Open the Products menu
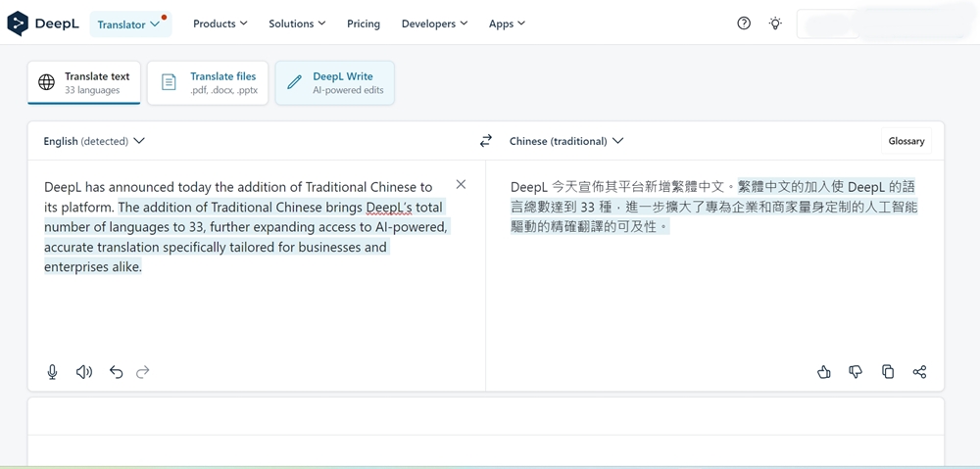Viewport: 980px width, 469px height. pyautogui.click(x=220, y=23)
